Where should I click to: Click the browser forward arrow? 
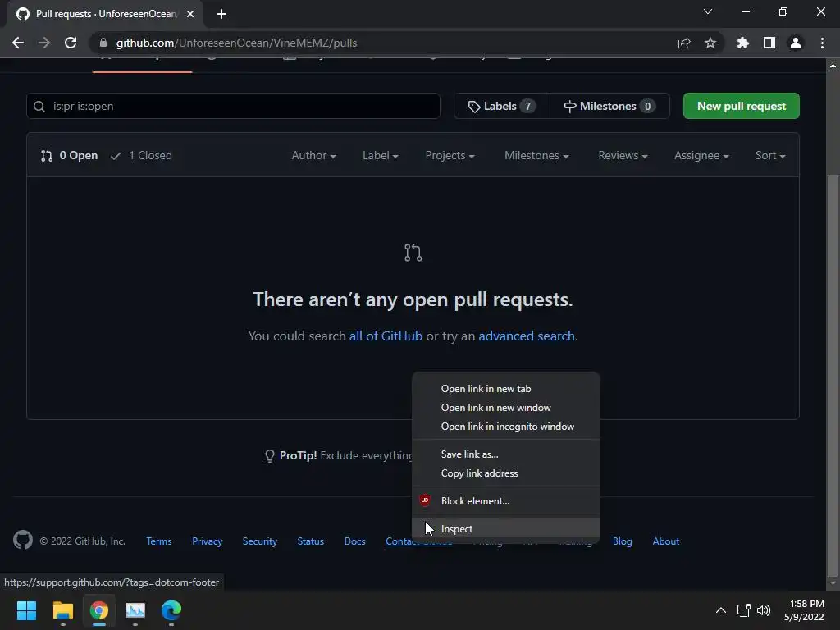point(44,43)
